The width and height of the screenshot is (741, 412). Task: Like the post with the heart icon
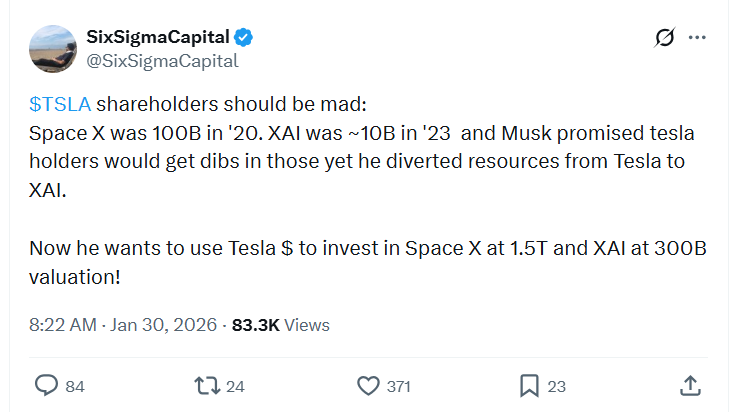click(368, 385)
